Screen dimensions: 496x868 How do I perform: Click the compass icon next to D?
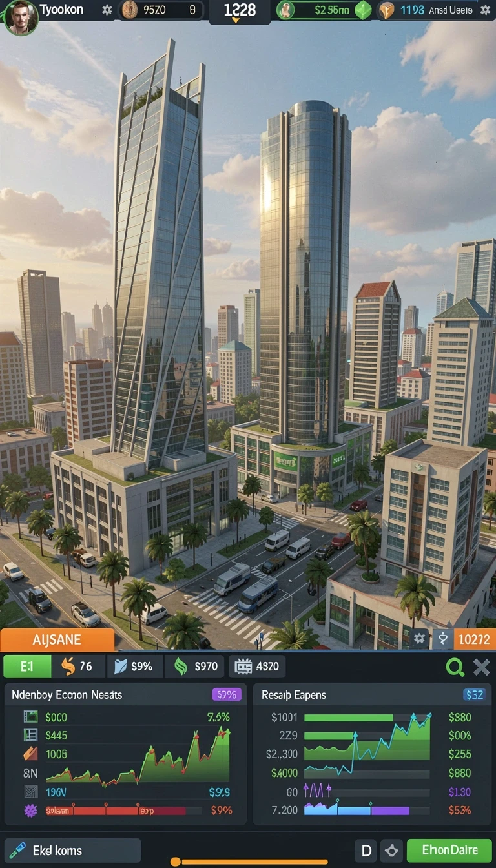click(x=391, y=850)
